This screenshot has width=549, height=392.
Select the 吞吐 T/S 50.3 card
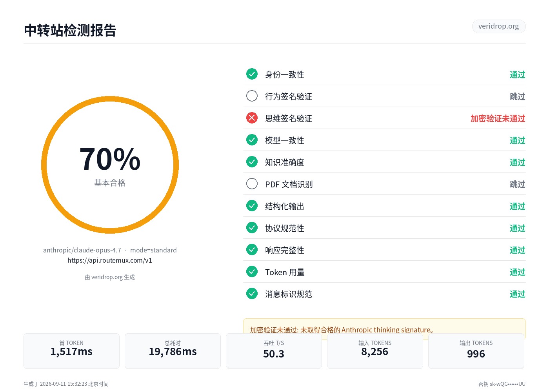pos(274,351)
